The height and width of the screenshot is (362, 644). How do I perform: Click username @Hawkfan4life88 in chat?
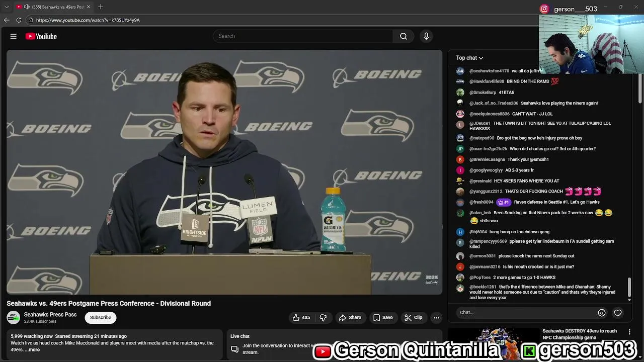pyautogui.click(x=487, y=81)
